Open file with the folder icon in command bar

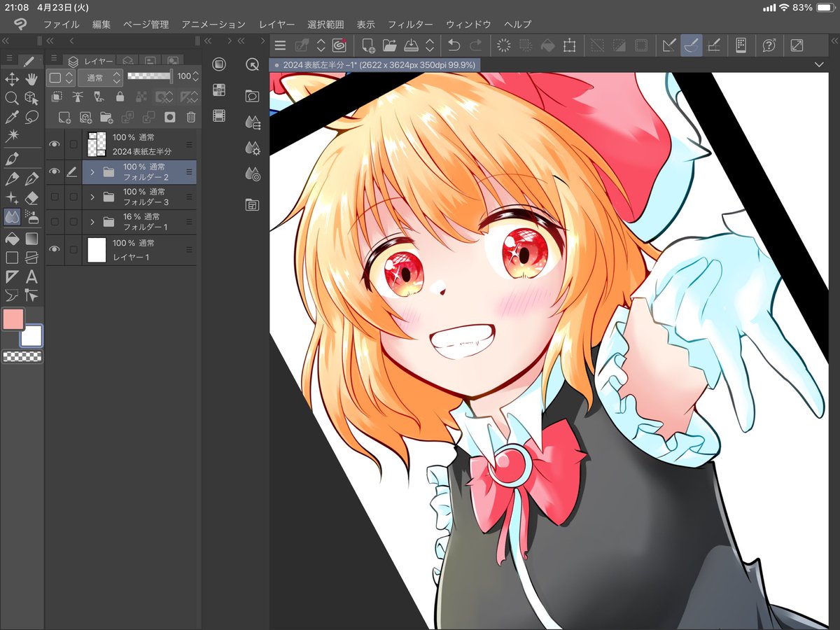tap(389, 45)
